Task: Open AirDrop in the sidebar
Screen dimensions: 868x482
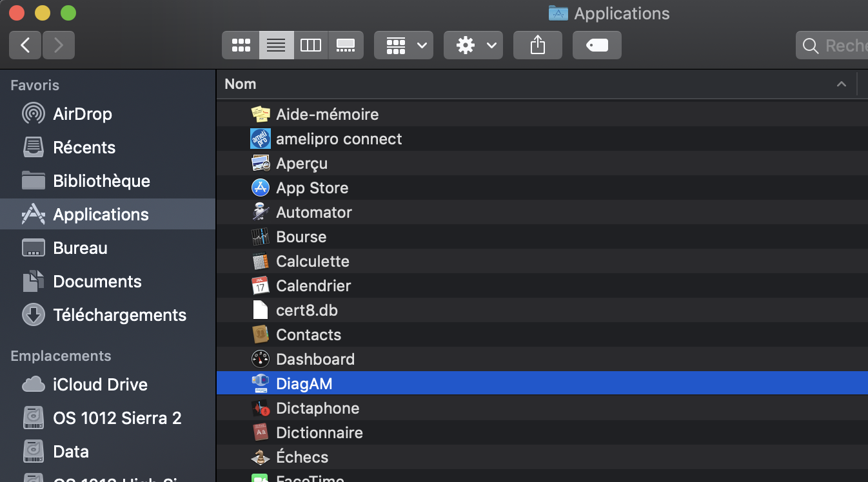Action: [x=82, y=114]
